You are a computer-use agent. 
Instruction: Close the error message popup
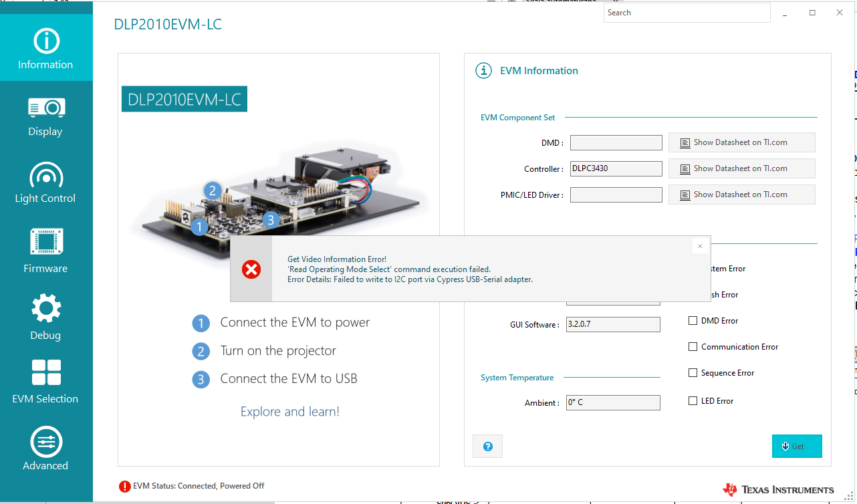(x=700, y=247)
